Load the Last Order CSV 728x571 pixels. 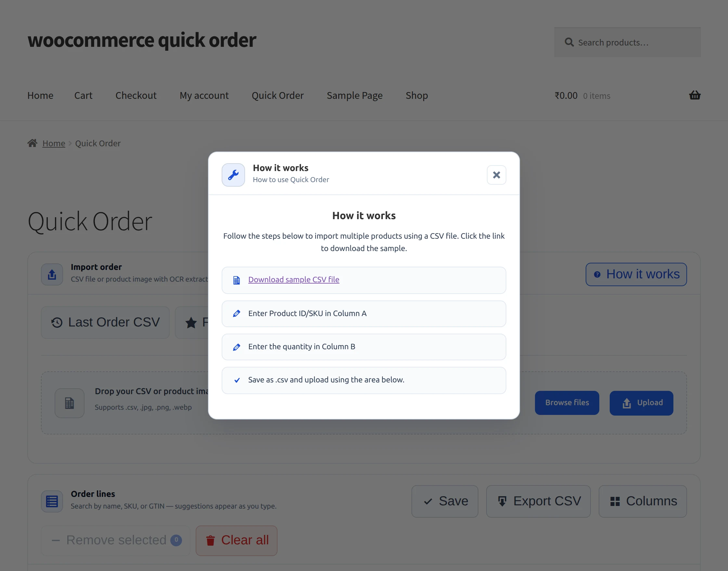105,323
